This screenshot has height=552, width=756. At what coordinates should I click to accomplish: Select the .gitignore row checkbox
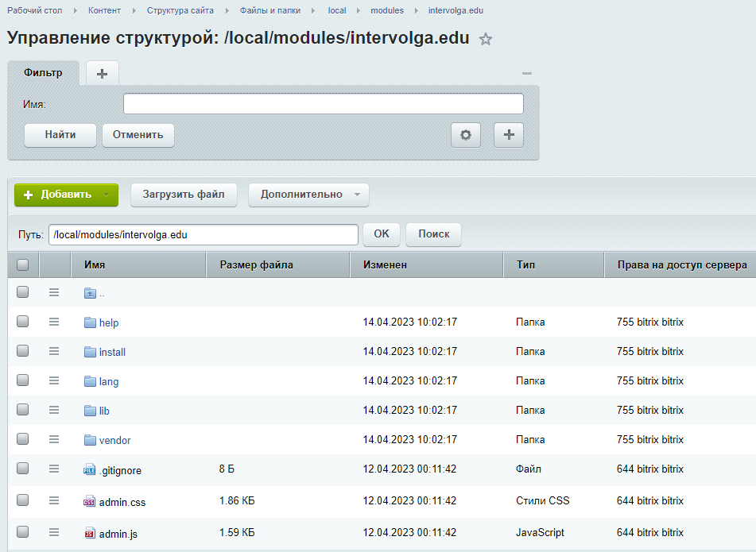coord(23,469)
